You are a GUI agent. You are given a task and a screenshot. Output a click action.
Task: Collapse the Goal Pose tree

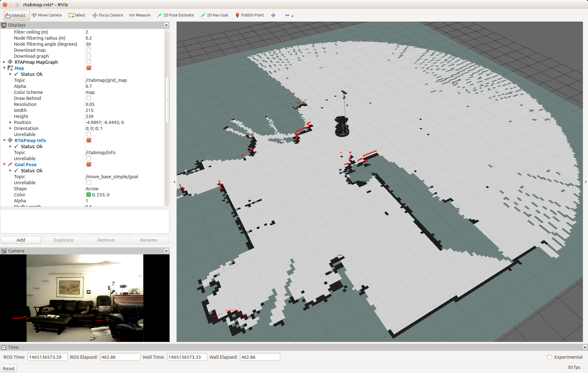4,165
